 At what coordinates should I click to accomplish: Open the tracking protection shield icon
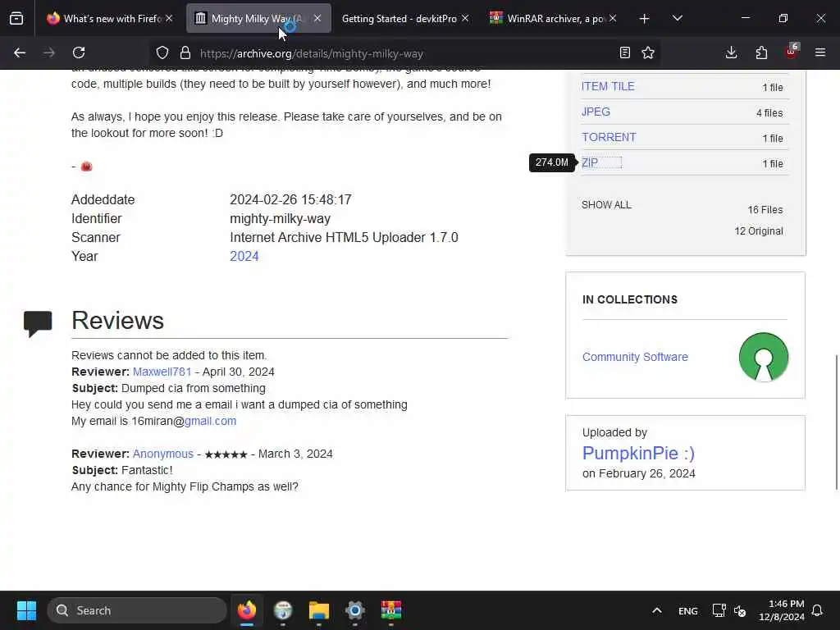click(162, 52)
